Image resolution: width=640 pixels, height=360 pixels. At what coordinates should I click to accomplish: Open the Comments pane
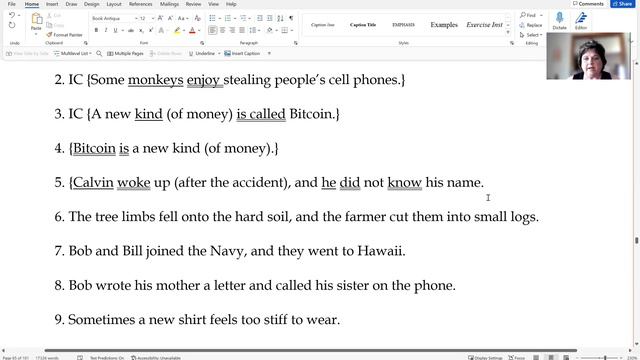588,4
